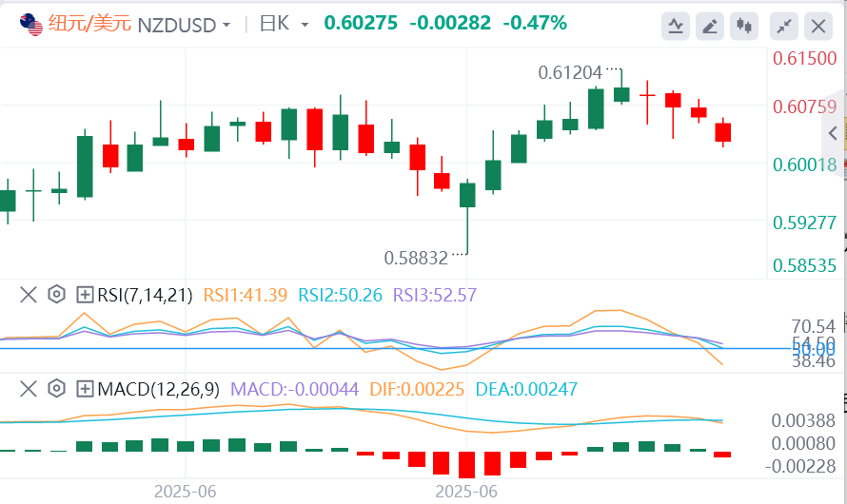Image resolution: width=847 pixels, height=504 pixels.
Task: Click the MACD(12,26,9) label
Action: 159,389
